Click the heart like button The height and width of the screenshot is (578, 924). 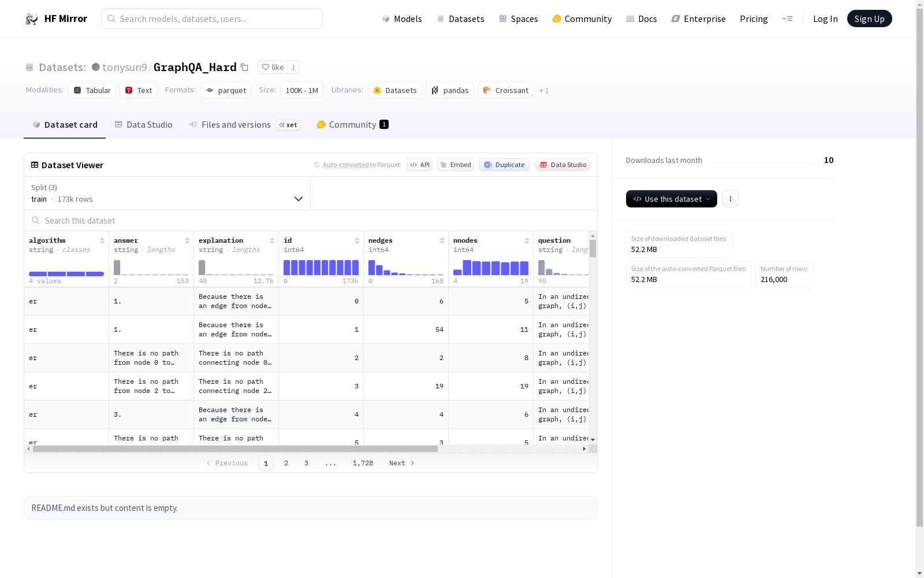pyautogui.click(x=273, y=67)
